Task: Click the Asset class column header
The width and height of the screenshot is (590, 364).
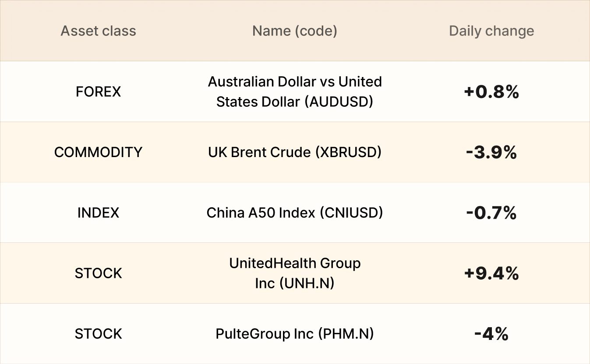Action: click(x=98, y=31)
